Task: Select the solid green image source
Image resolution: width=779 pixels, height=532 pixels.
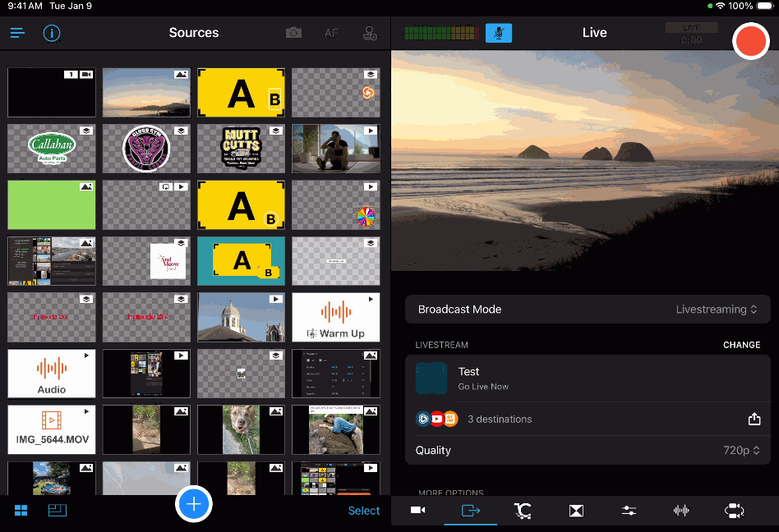Action: tap(52, 205)
